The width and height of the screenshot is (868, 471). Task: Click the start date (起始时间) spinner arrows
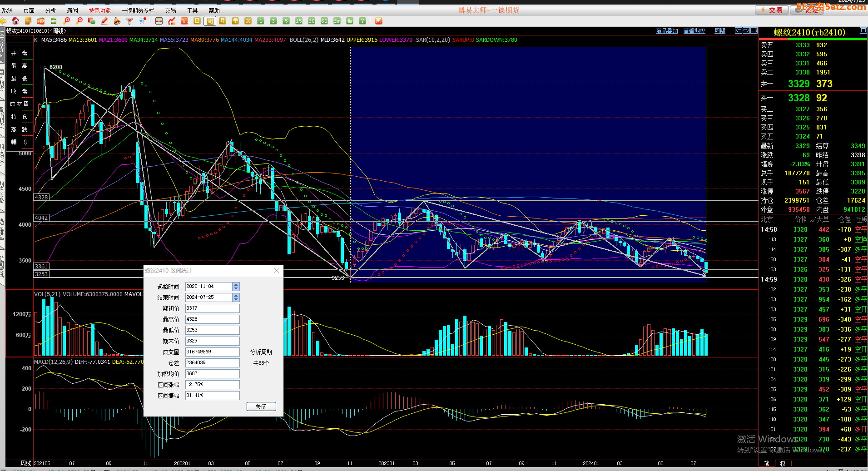[236, 287]
